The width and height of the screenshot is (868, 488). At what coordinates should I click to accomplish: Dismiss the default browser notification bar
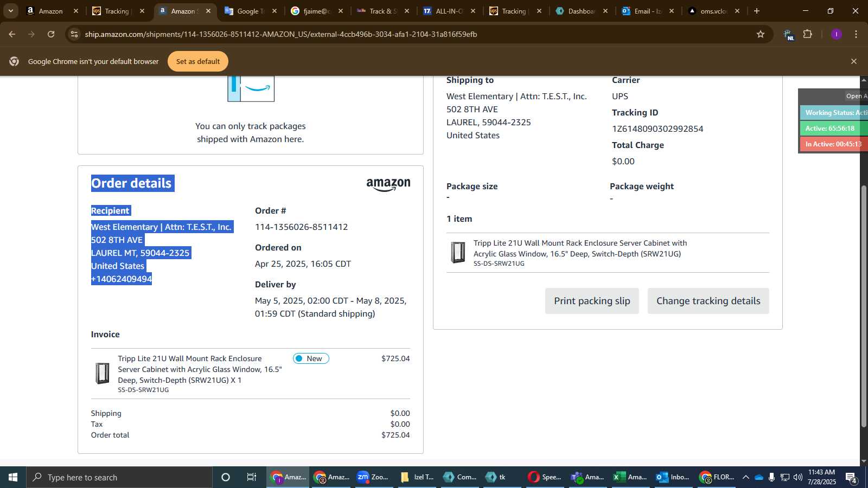tap(853, 61)
